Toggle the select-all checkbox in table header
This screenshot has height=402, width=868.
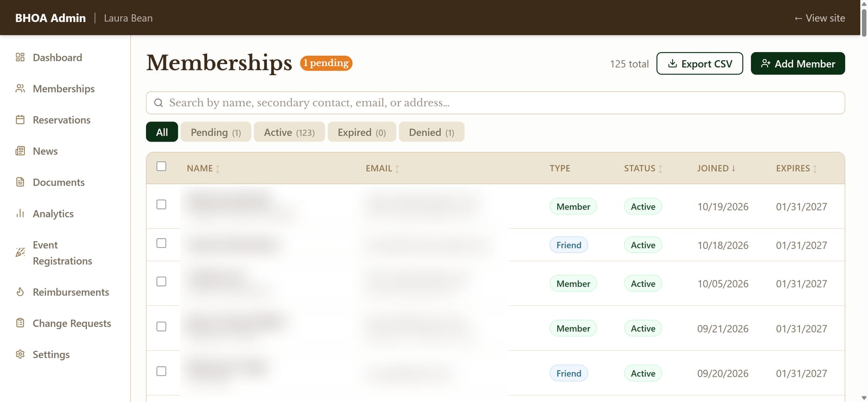click(161, 167)
